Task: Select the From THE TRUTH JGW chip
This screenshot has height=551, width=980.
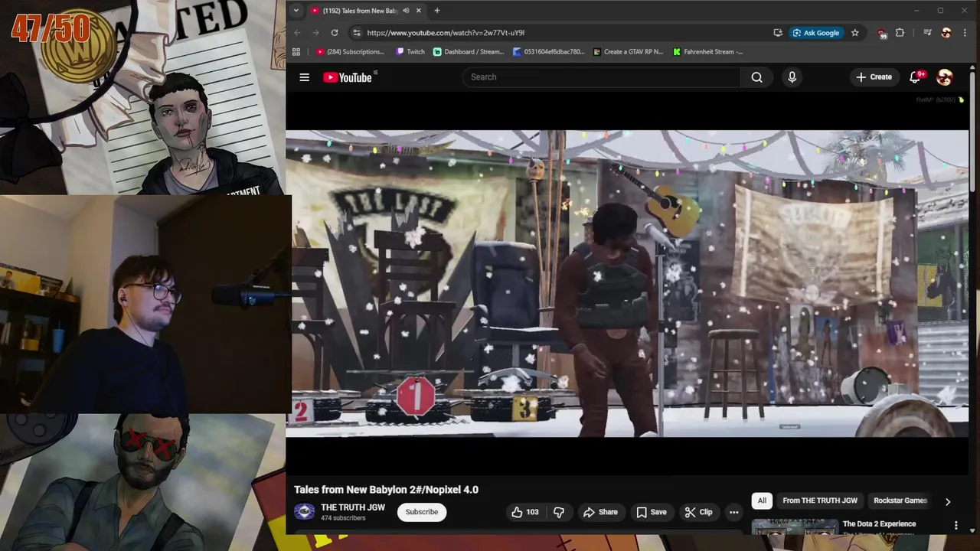Action: (820, 500)
